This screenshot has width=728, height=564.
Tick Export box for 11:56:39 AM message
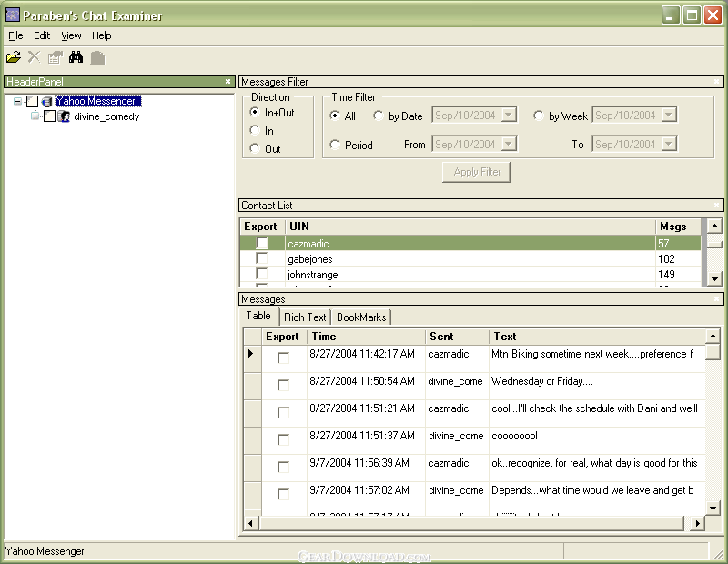click(x=283, y=467)
